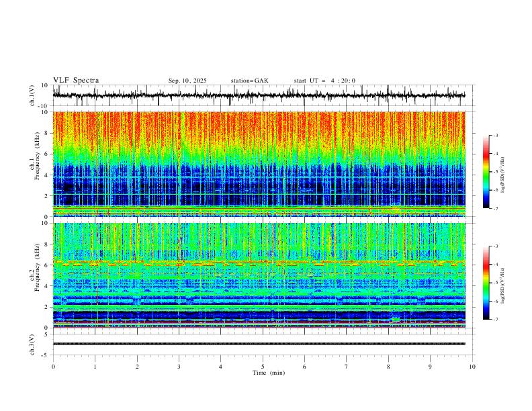
Task: Click the "VLF Spectra" plot title
Action: click(x=76, y=81)
